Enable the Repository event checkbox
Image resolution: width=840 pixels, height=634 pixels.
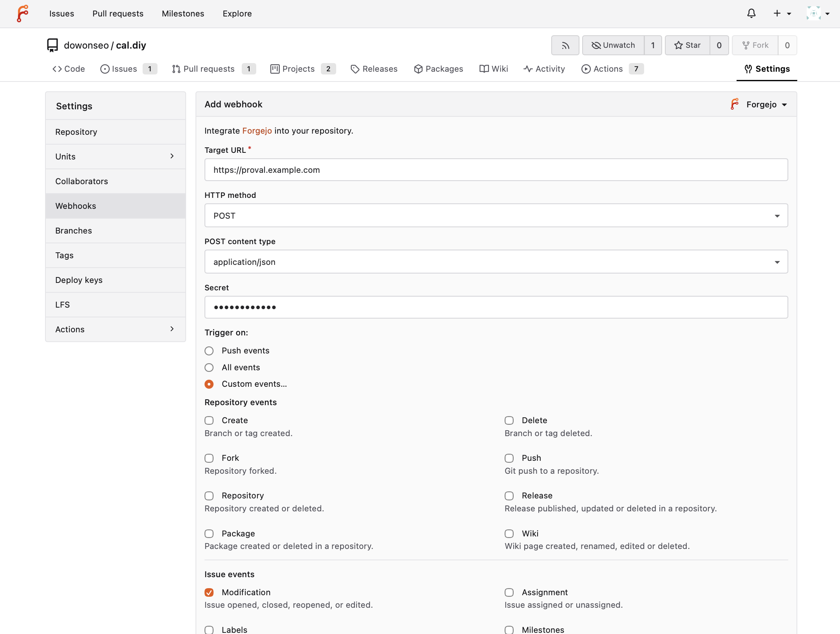coord(209,496)
